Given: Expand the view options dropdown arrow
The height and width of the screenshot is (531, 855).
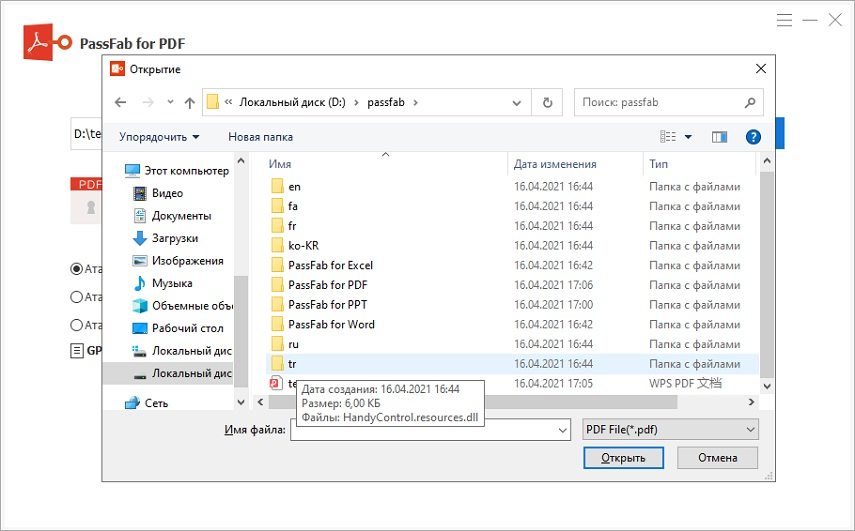Looking at the screenshot, I should click(x=688, y=137).
